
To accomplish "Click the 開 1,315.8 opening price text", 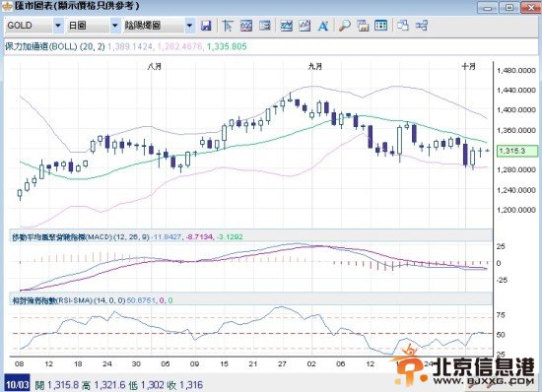I will point(57,385).
